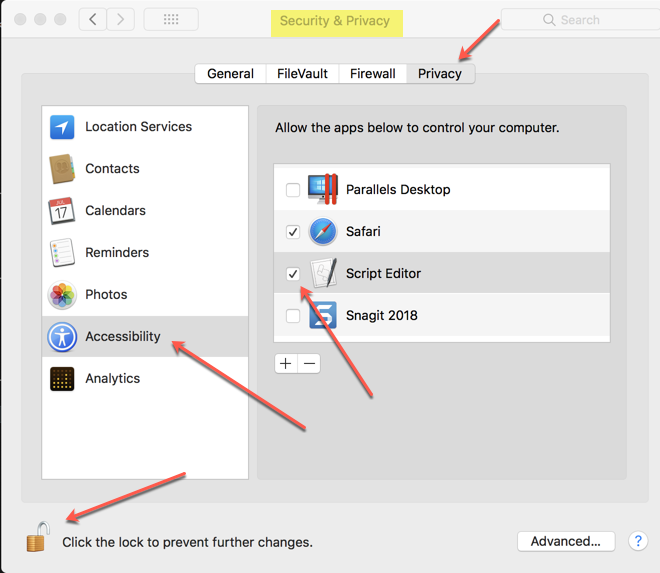Uncheck the Script Editor checkbox
660x573 pixels.
[293, 274]
